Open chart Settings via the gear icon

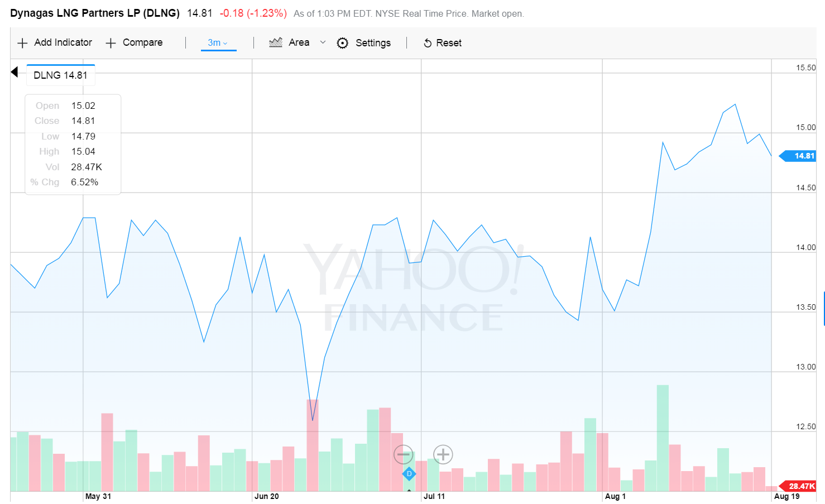342,42
